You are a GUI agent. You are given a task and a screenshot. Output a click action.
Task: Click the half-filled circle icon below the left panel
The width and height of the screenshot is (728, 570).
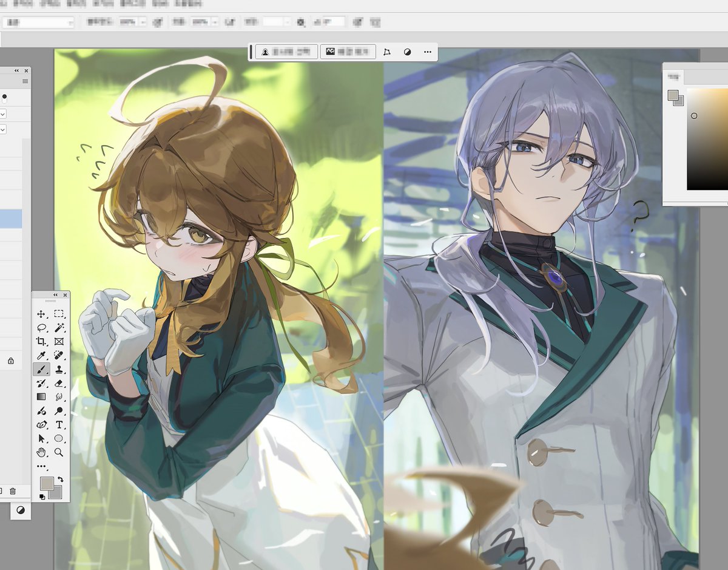tap(21, 511)
